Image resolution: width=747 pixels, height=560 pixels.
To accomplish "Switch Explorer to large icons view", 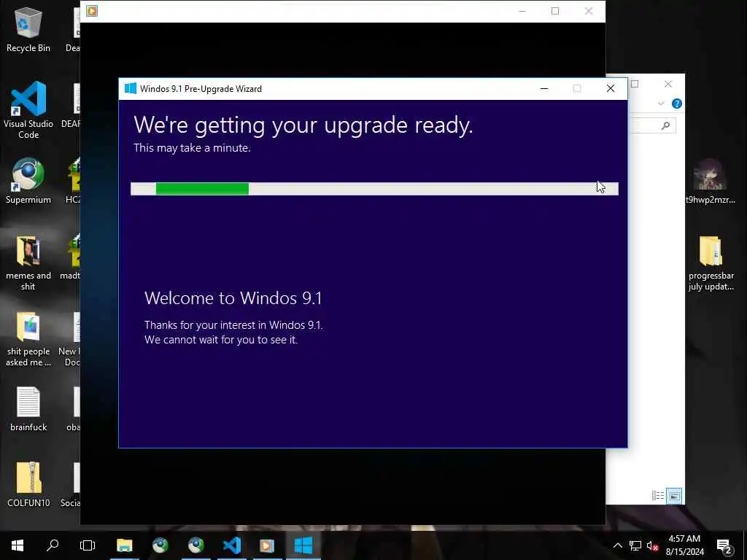I will [x=674, y=496].
